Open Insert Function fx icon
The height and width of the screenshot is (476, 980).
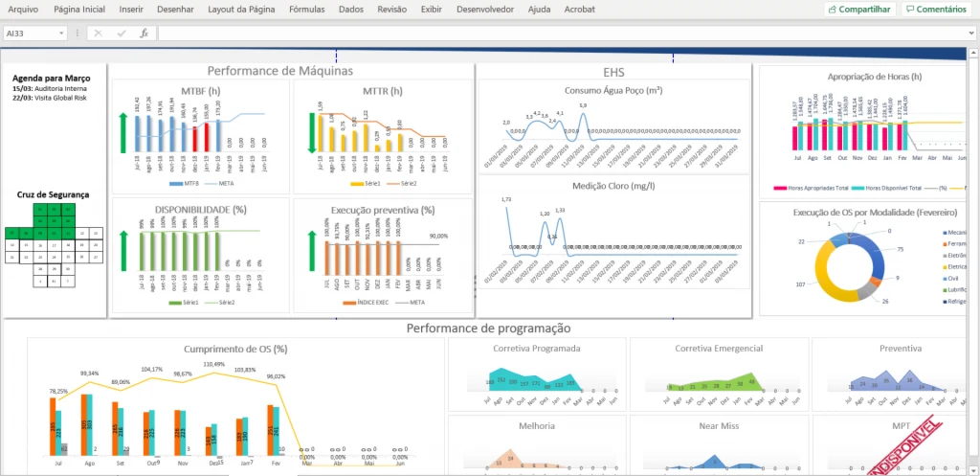tap(144, 34)
